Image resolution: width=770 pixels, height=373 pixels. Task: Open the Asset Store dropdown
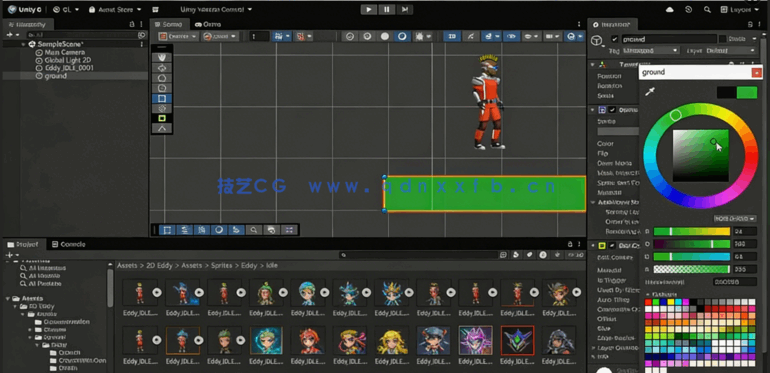point(115,9)
